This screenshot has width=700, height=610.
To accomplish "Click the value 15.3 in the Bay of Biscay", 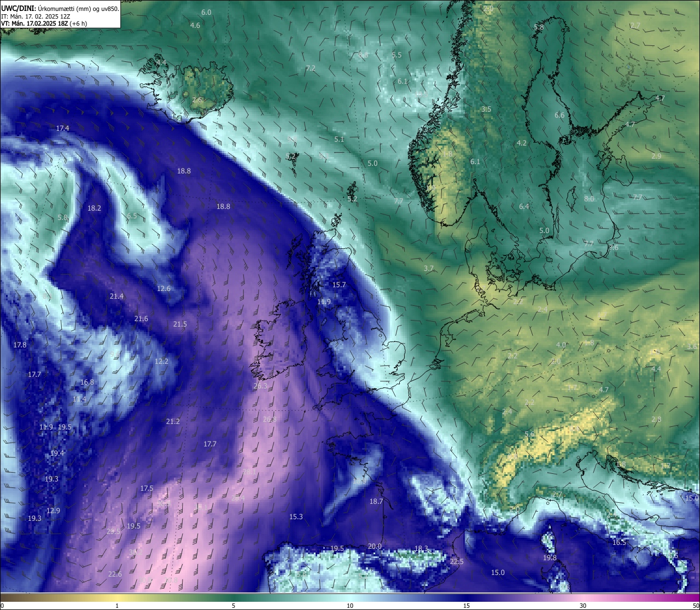I will coord(296,517).
